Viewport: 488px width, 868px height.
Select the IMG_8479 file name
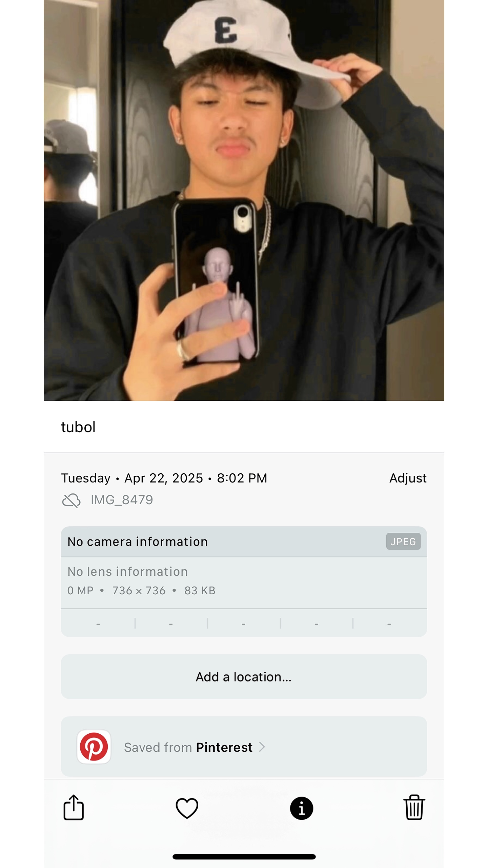122,500
